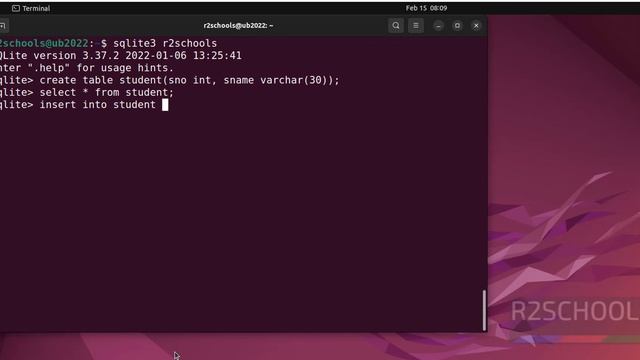Viewport: 640px width, 360px height.
Task: Maximize the terminal window
Action: pos(457,26)
